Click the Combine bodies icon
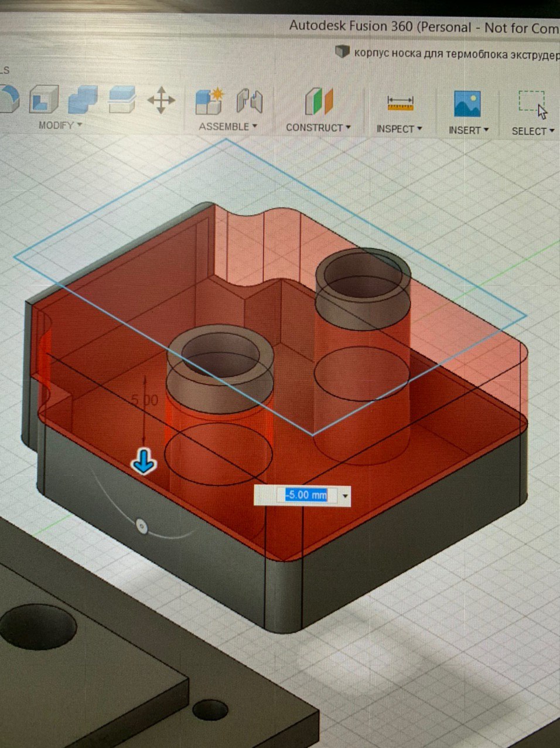 (83, 100)
